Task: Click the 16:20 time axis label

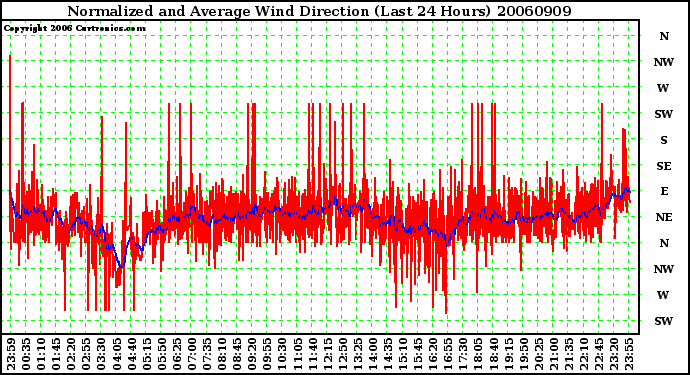Action: [x=433, y=354]
